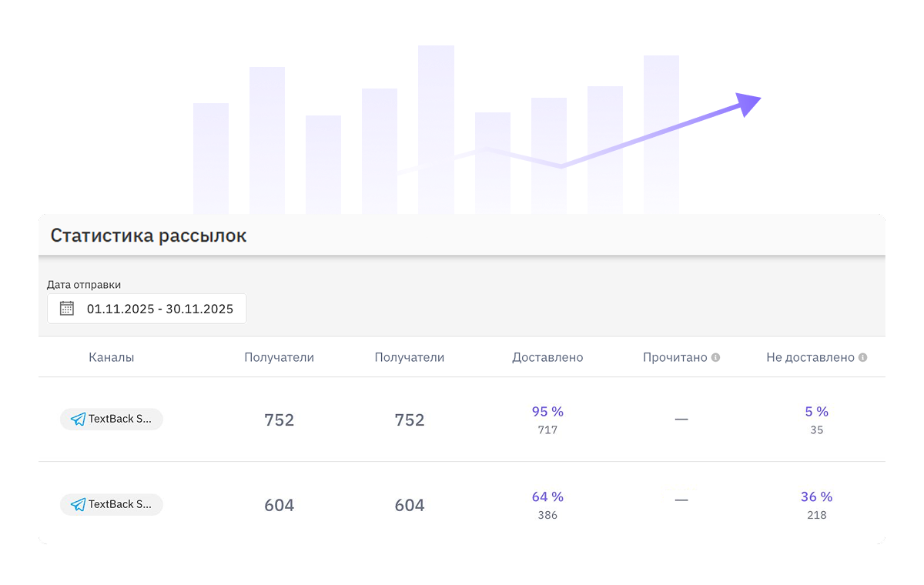Click the Не доставлено column header label
The width and height of the screenshot is (924, 585).
pos(810,358)
